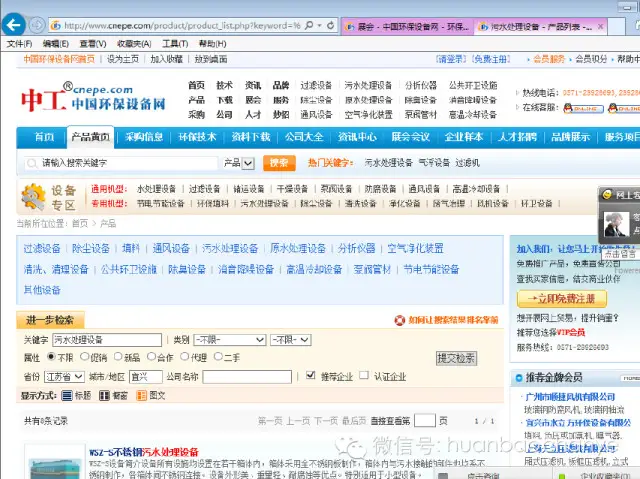The image size is (640, 479).
Task: Check the 认证企业 checkbox
Action: click(364, 375)
